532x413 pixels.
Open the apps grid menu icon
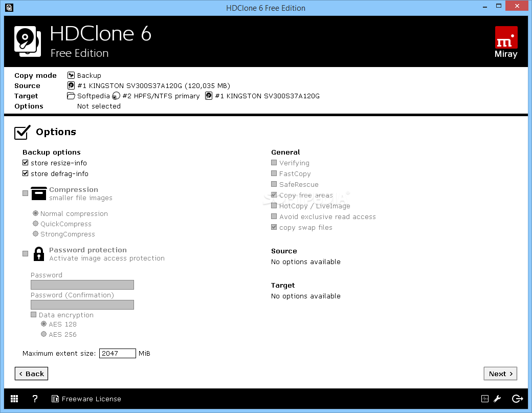[14, 399]
